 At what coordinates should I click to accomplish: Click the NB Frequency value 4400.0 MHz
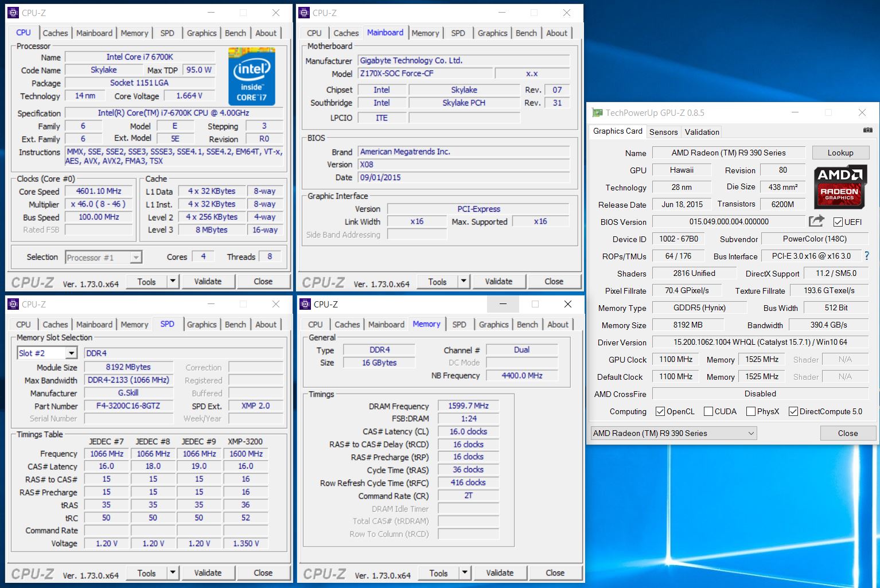tap(521, 375)
